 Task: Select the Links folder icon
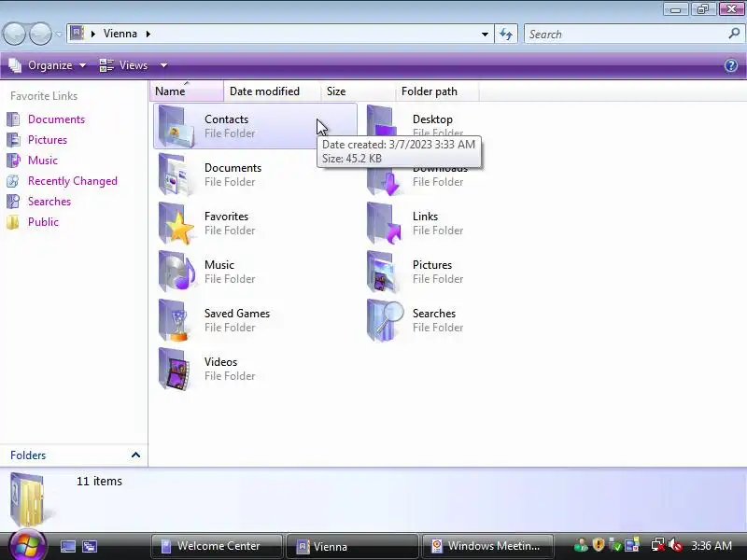pos(384,223)
